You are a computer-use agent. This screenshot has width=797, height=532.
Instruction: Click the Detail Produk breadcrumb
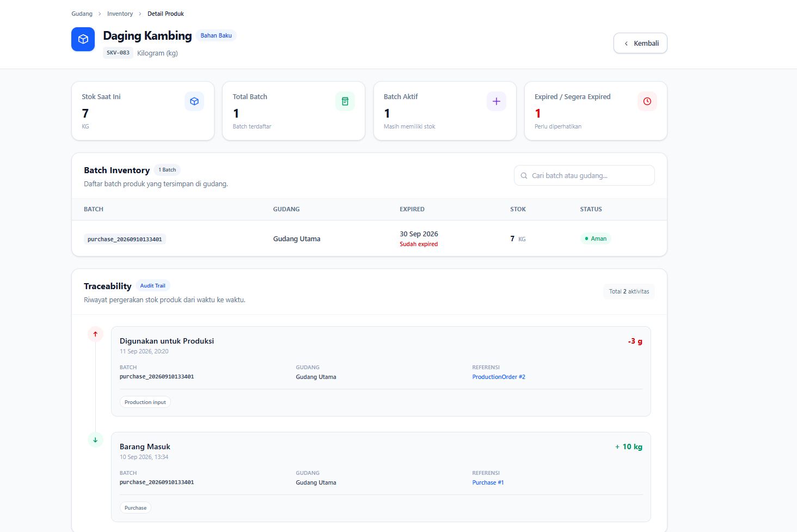coord(165,14)
